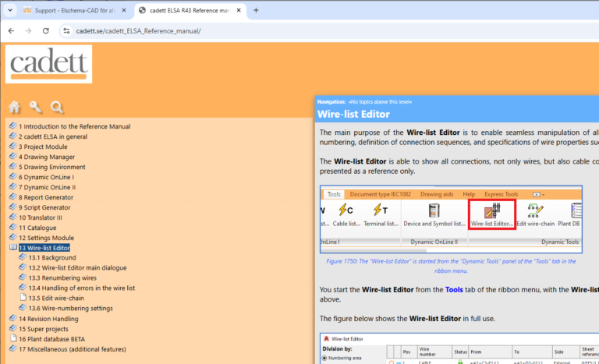Click book icon beside 12 Settings Module
This screenshot has height=364, width=599.
pos(13,237)
